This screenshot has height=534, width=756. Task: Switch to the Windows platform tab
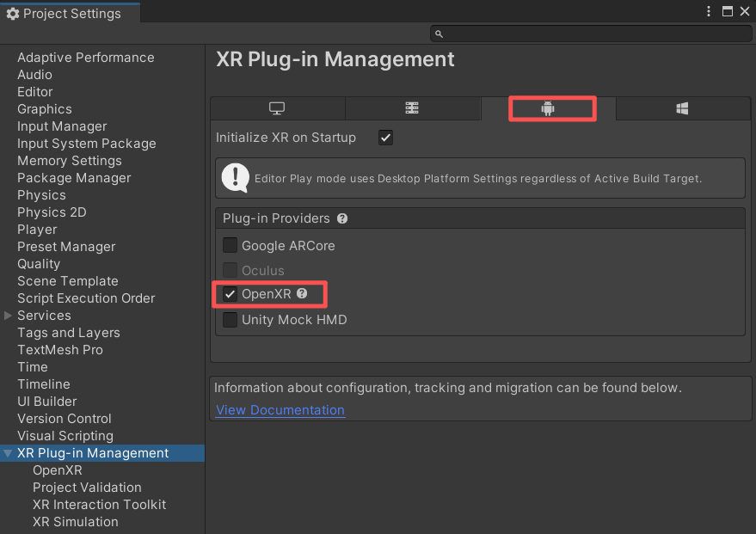point(682,108)
